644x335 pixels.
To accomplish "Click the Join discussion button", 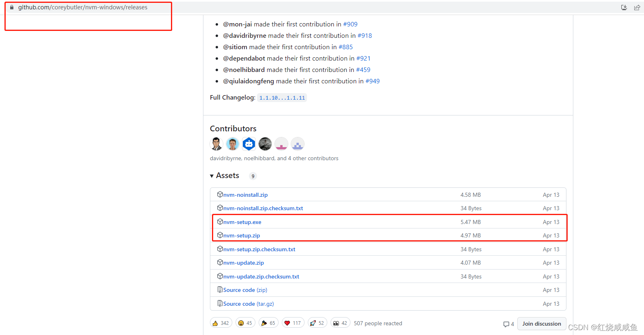I will [x=542, y=324].
